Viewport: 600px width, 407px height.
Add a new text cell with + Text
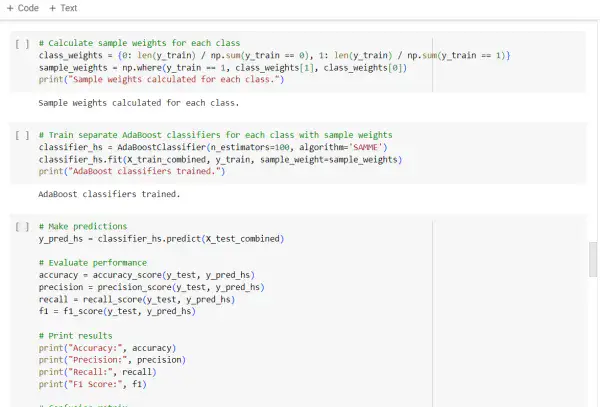(63, 8)
